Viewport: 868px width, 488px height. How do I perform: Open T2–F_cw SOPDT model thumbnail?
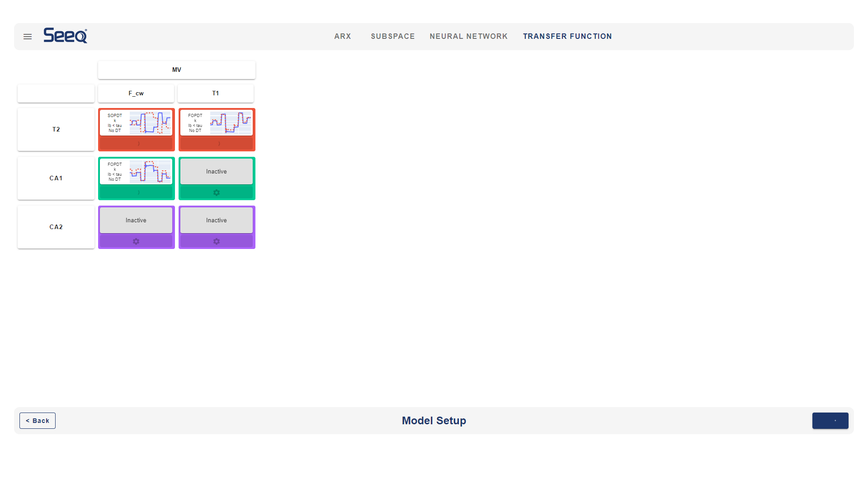(x=136, y=122)
